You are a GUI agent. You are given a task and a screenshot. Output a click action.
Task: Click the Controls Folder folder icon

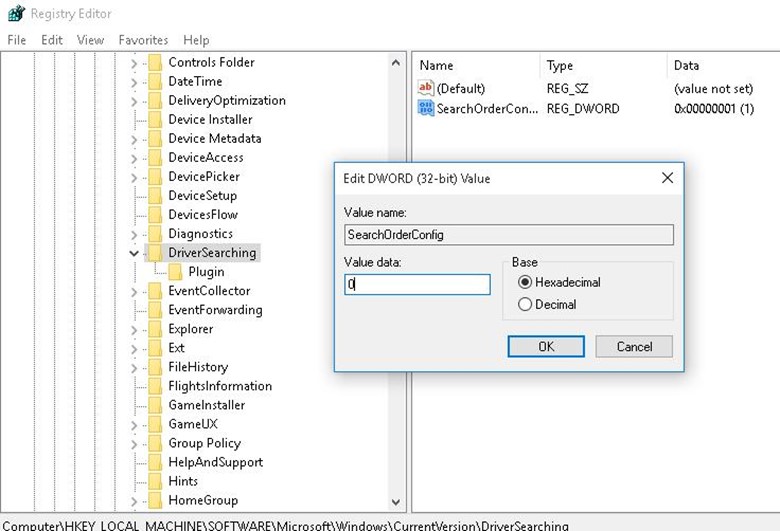click(155, 62)
